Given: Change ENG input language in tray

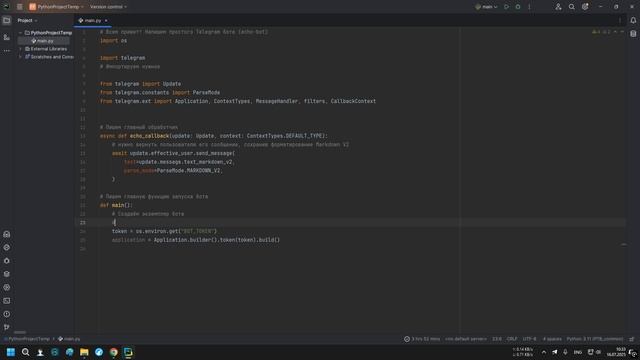Looking at the screenshot, I should click(578, 352).
